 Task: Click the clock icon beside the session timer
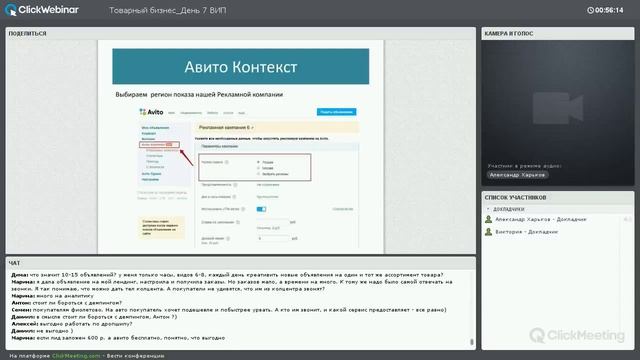[x=590, y=10]
